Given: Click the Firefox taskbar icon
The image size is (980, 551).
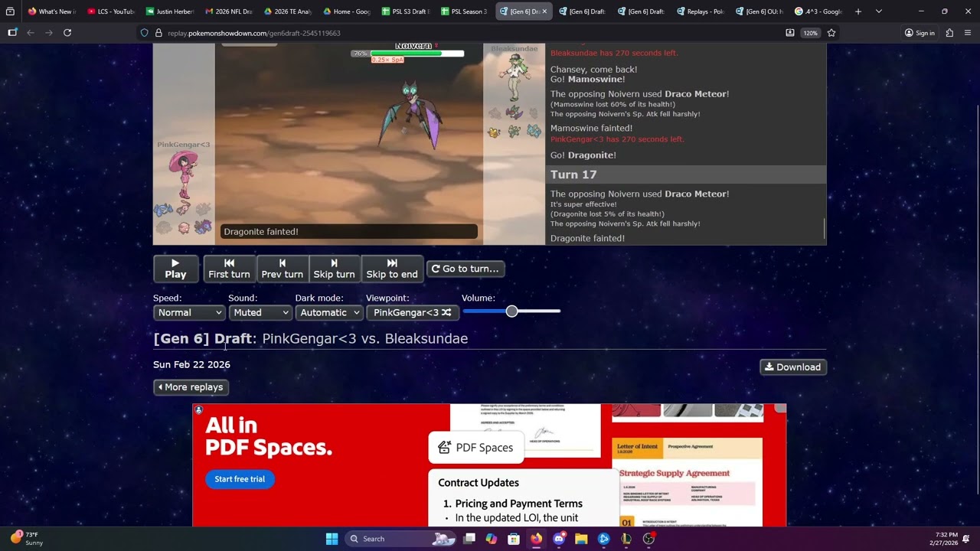Looking at the screenshot, I should [x=537, y=539].
